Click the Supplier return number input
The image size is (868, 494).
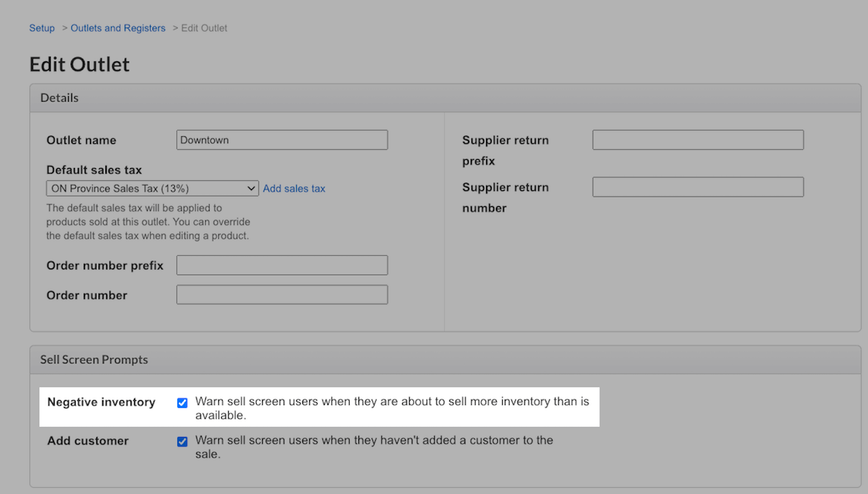(697, 187)
